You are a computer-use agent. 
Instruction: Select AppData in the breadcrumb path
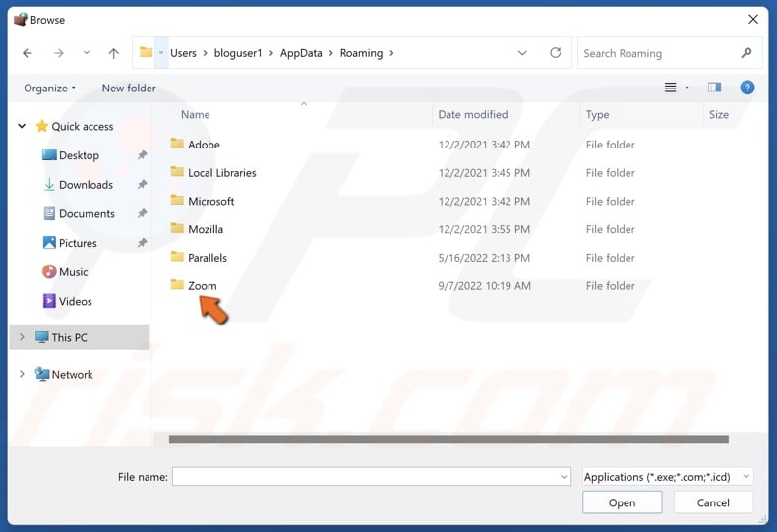pyautogui.click(x=301, y=53)
